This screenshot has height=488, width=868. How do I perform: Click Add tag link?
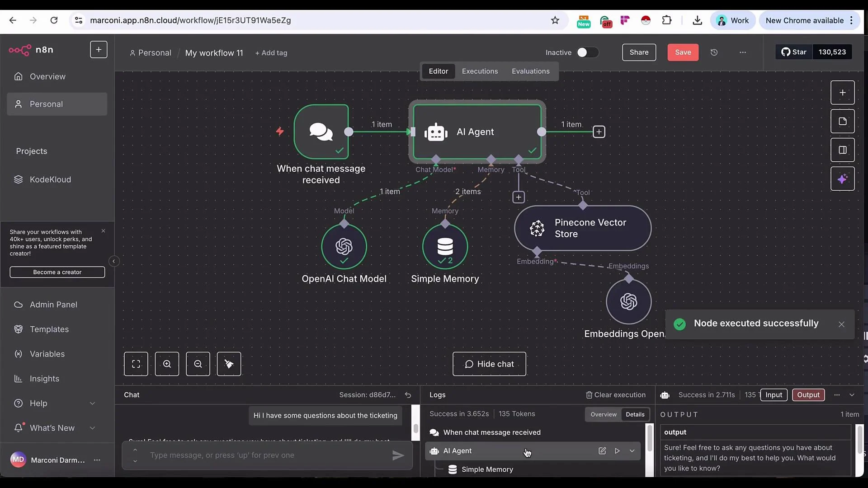pos(271,53)
